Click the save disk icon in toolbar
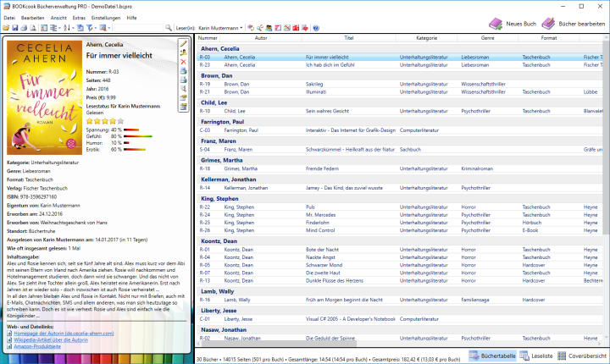Image resolution: width=610 pixels, height=364 pixels. tap(14, 28)
